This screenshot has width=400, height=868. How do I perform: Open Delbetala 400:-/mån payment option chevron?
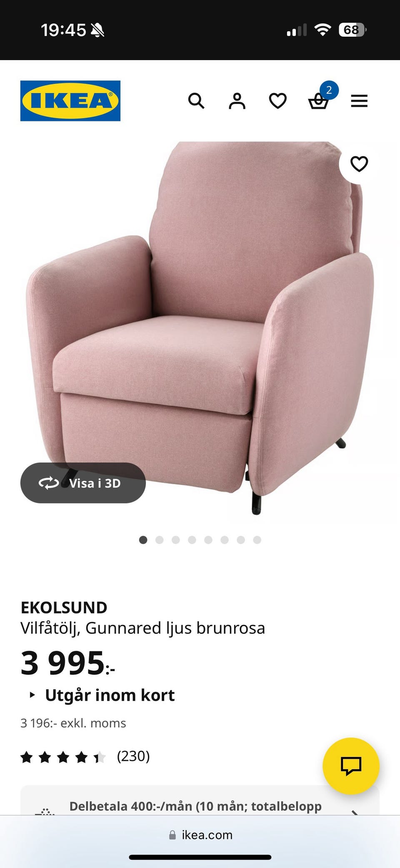355,811
